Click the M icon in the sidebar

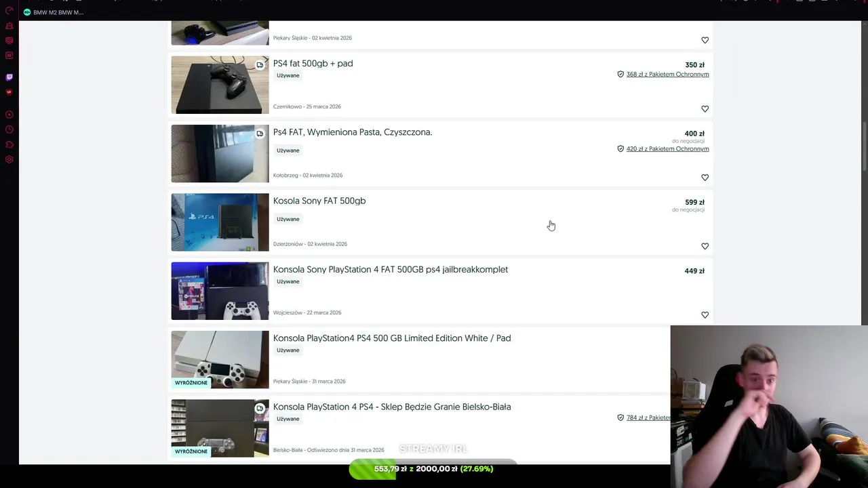[9, 56]
